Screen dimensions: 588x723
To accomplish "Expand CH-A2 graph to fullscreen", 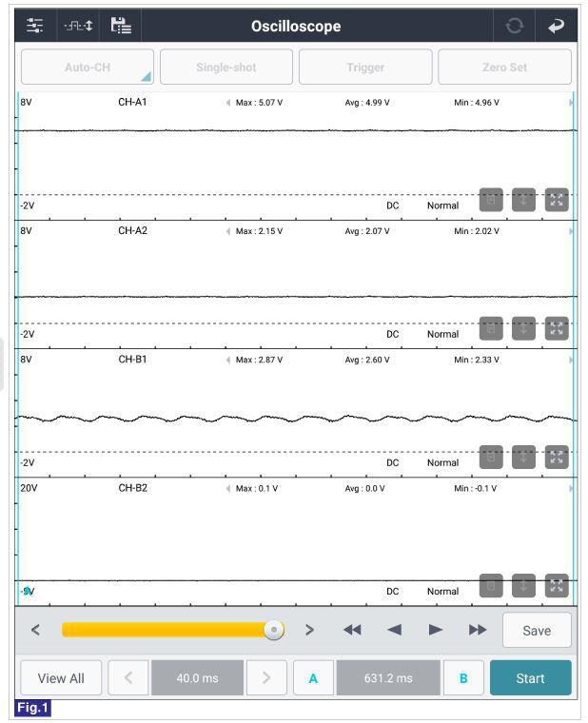I will click(557, 328).
